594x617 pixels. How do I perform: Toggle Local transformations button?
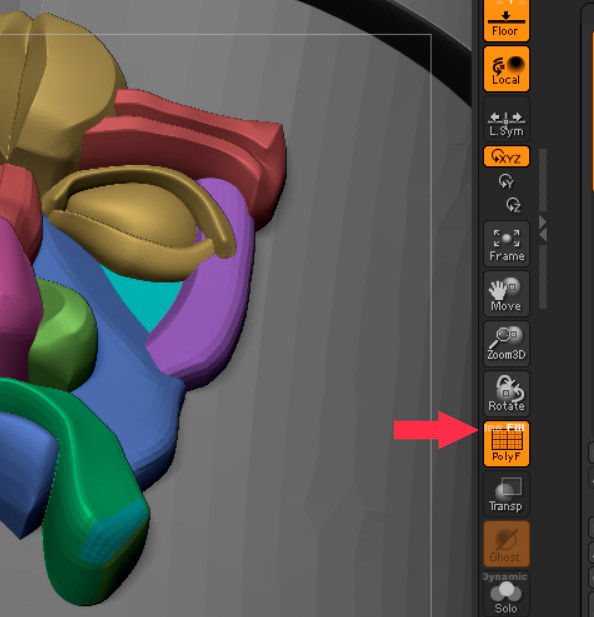506,69
